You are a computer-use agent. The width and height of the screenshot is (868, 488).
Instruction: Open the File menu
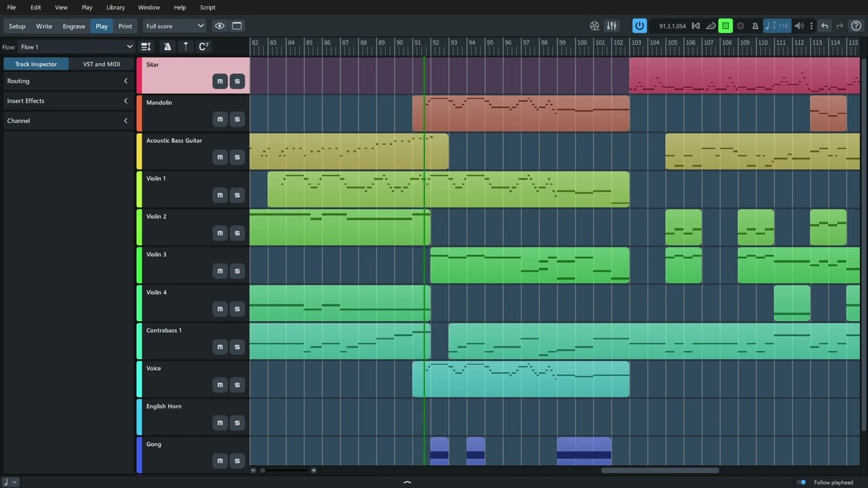[12, 7]
